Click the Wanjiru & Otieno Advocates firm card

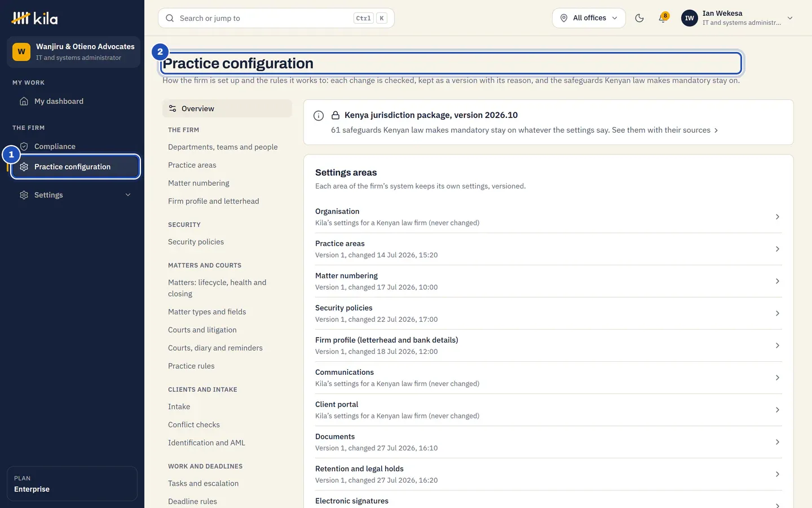[73, 52]
